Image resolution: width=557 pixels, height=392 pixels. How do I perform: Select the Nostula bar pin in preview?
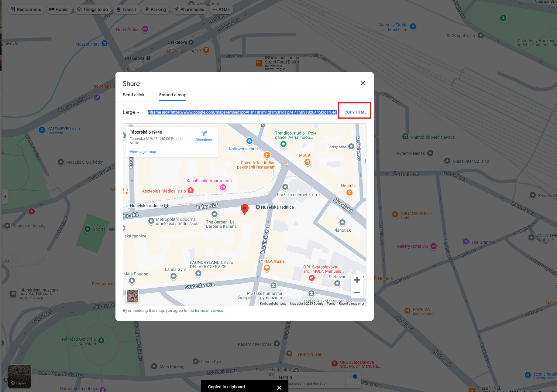pyautogui.click(x=349, y=193)
